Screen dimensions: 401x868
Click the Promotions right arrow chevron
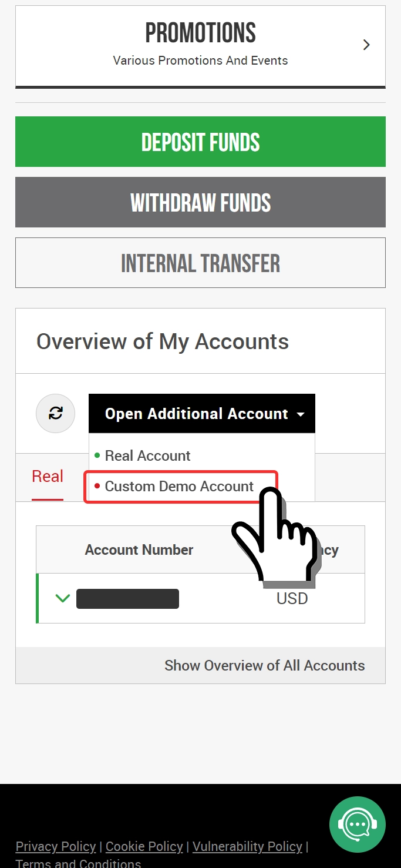pos(366,45)
